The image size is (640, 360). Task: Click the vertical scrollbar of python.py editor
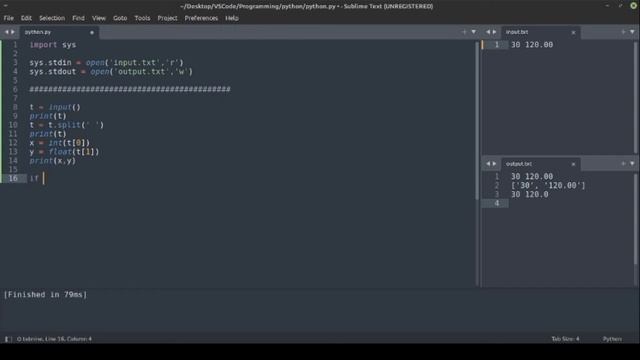477,122
